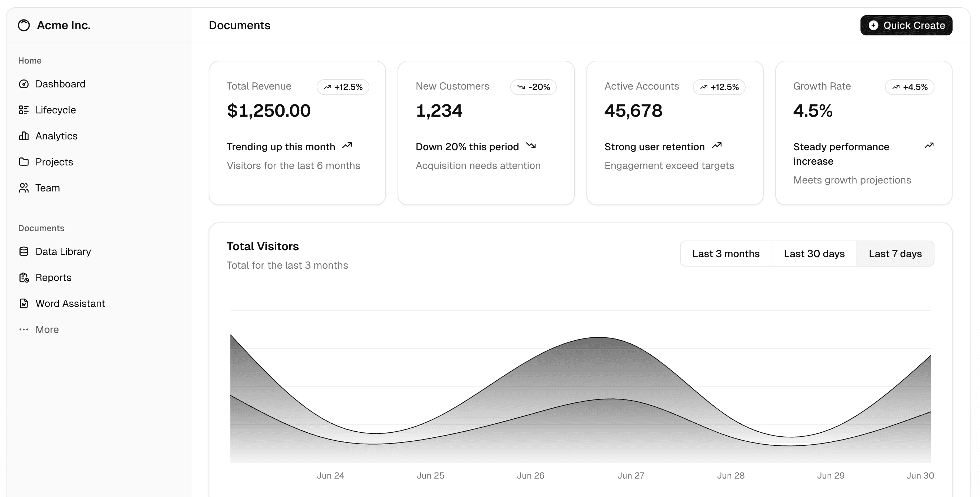This screenshot has width=980, height=497.
Task: Open Analytics via its bar chart icon
Action: pos(23,136)
